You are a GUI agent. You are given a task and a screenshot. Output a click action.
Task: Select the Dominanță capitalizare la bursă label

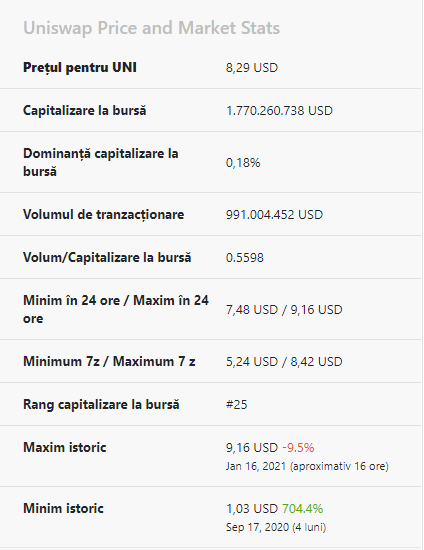point(101,162)
